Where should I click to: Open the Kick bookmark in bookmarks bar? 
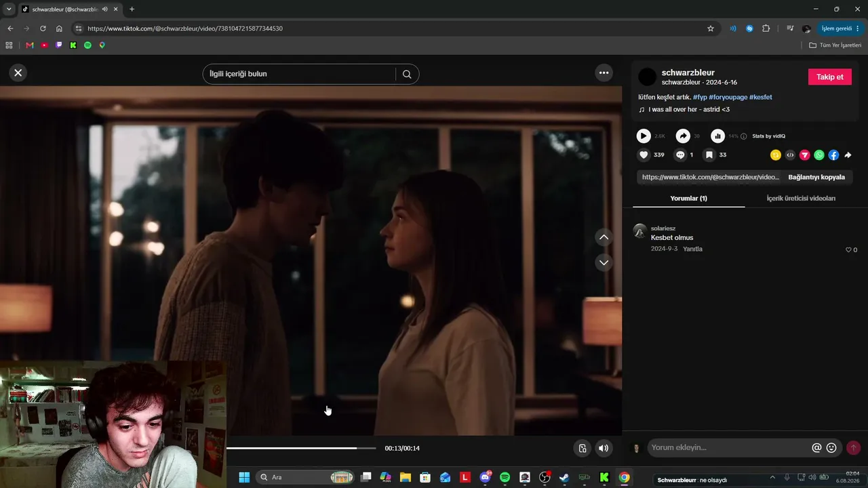pyautogui.click(x=73, y=45)
